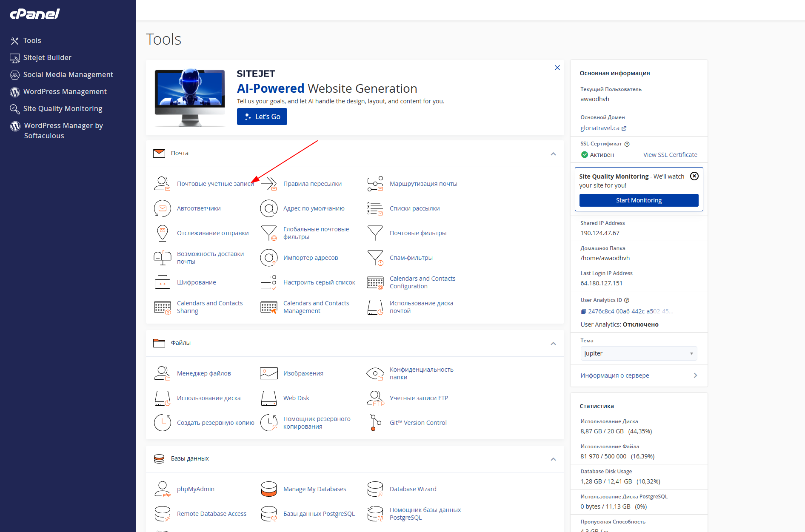Image resolution: width=805 pixels, height=532 pixels.
Task: Open the Учетные записи FTP icon
Action: click(375, 398)
